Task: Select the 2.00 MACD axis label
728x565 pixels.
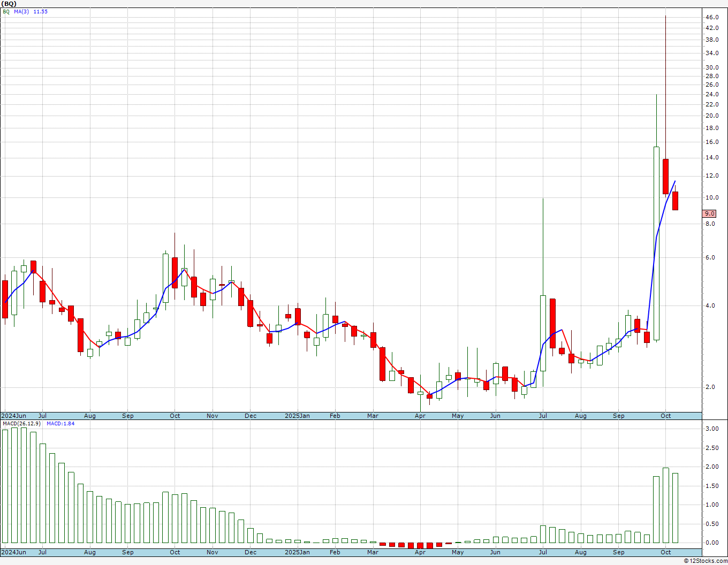Action: [712, 467]
